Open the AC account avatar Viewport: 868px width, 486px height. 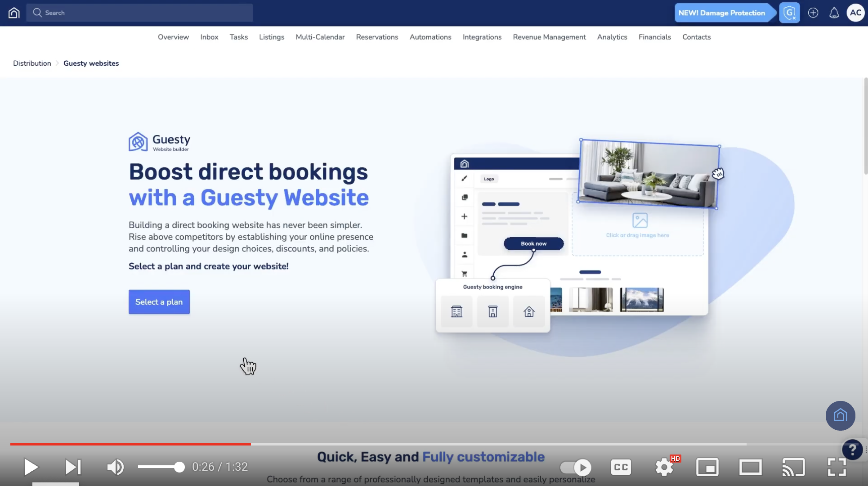tap(855, 13)
